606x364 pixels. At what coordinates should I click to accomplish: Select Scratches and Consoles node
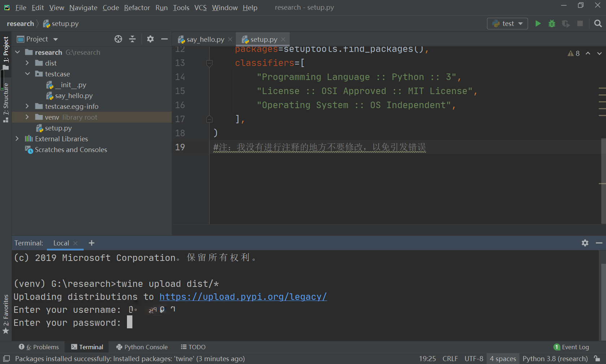pyautogui.click(x=66, y=150)
